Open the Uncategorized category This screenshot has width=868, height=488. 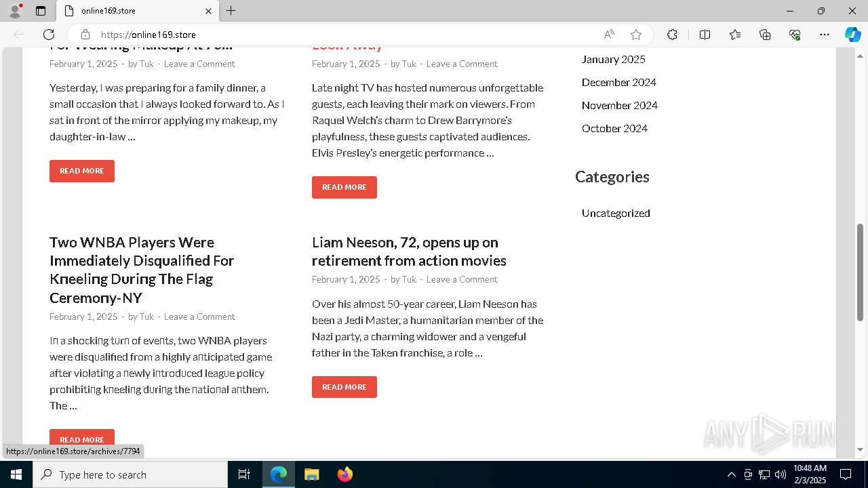(616, 213)
